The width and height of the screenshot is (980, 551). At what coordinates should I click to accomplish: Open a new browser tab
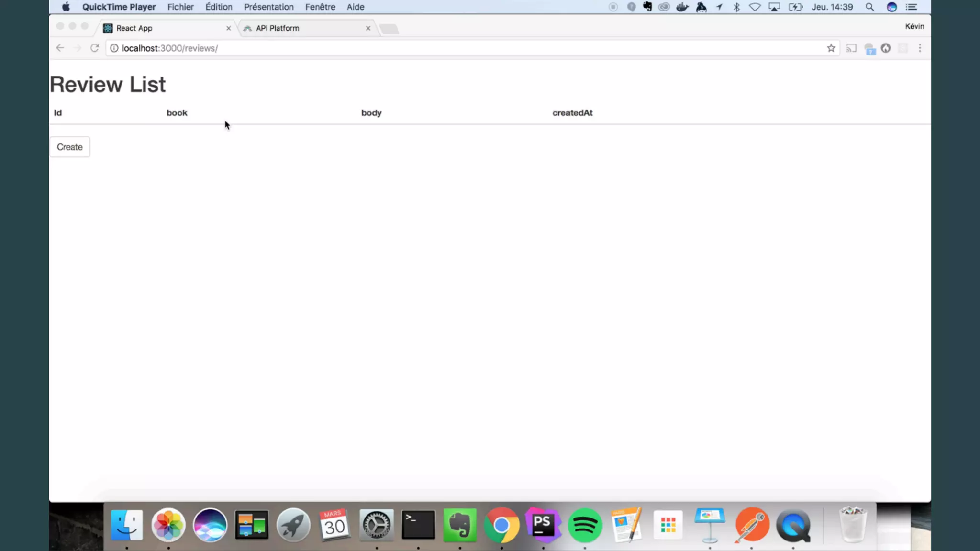(390, 29)
